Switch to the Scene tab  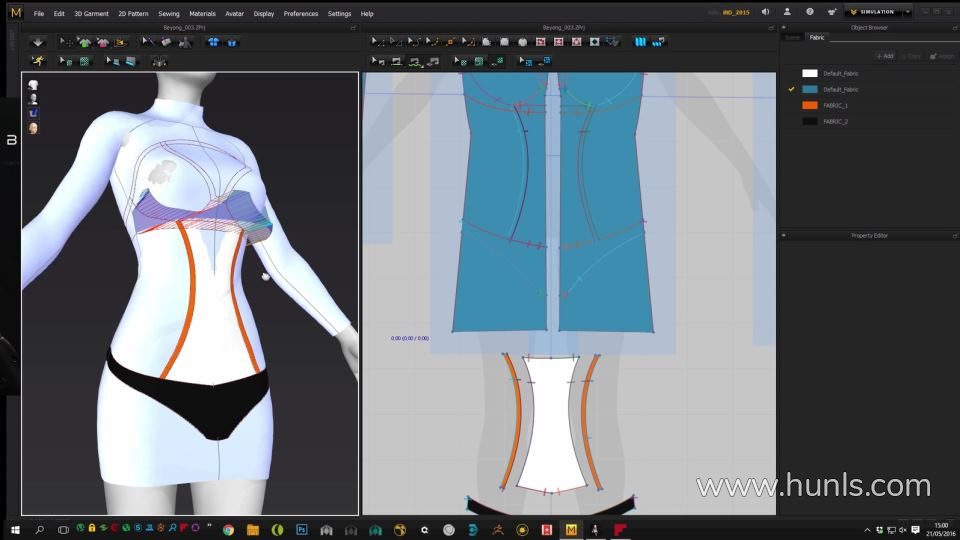[792, 37]
